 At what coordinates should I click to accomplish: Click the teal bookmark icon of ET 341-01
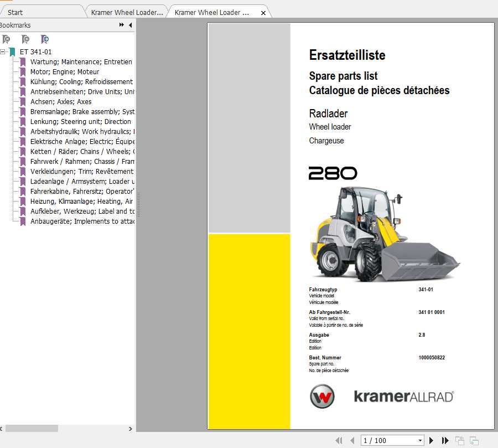(x=12, y=52)
